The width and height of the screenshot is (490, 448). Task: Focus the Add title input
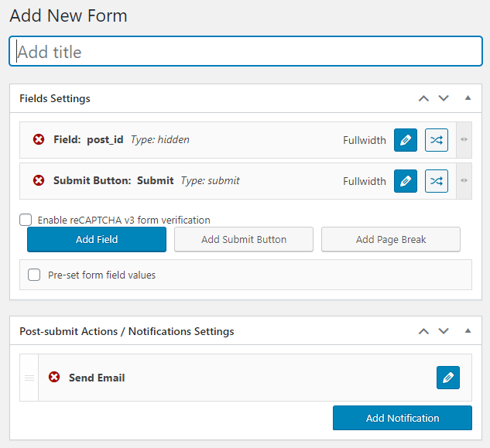tap(245, 51)
